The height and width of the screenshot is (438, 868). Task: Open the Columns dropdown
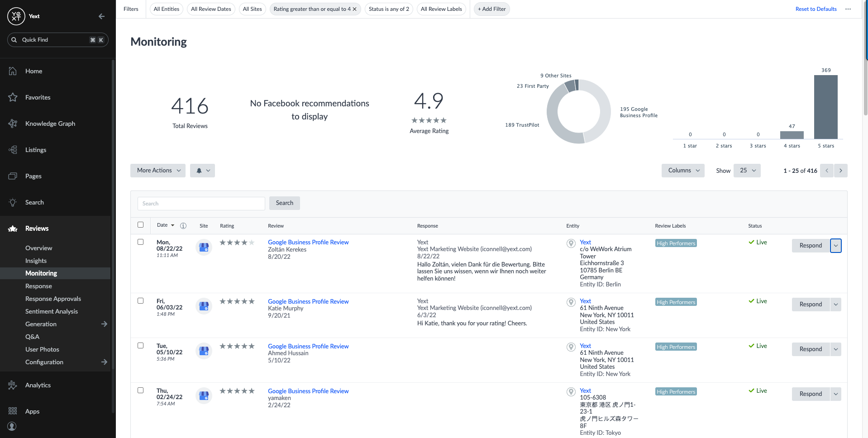pos(682,171)
